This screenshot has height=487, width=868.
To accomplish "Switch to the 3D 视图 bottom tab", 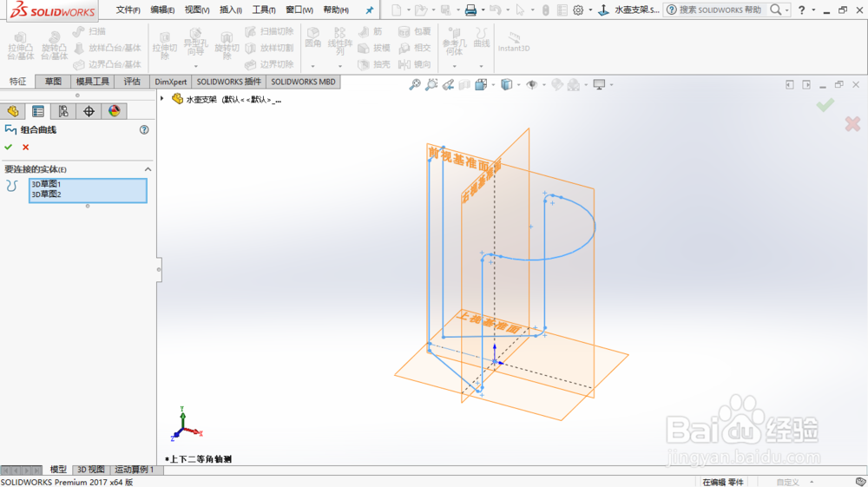I will tap(91, 470).
